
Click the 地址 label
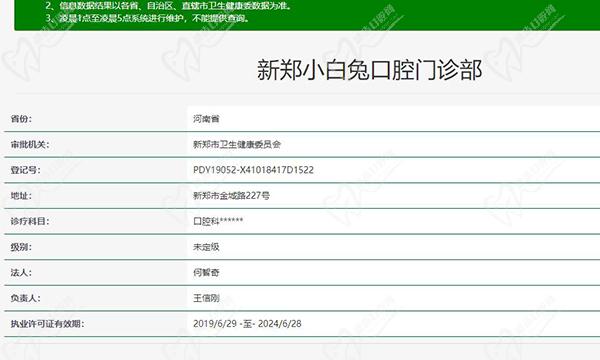21,195
